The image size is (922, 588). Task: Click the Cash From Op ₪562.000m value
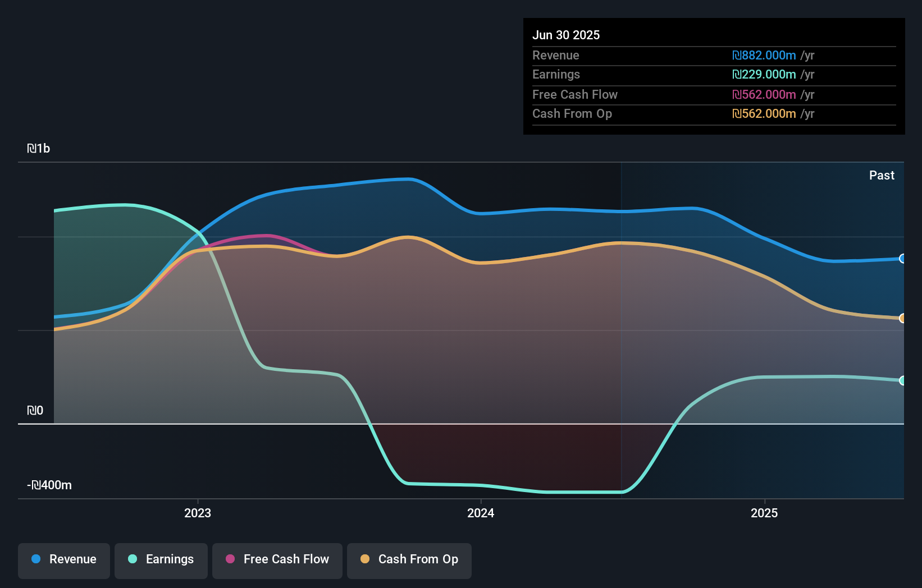pos(764,113)
